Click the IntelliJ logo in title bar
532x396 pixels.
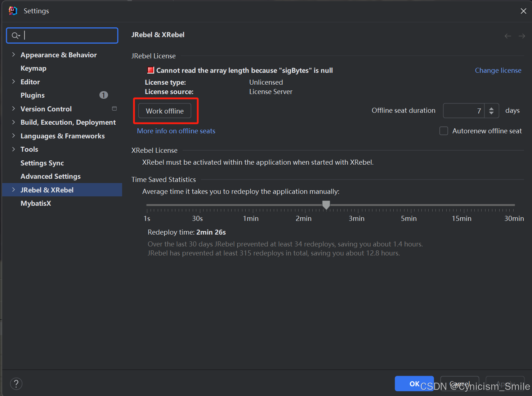click(x=13, y=11)
